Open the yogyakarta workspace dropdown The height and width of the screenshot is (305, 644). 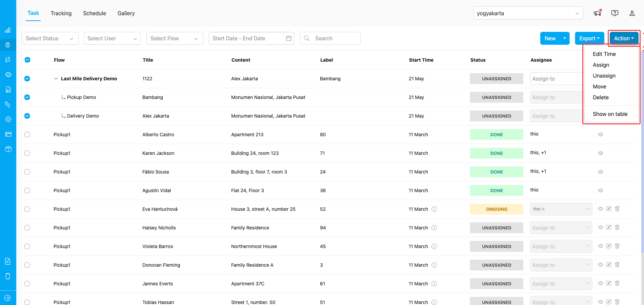(x=528, y=13)
